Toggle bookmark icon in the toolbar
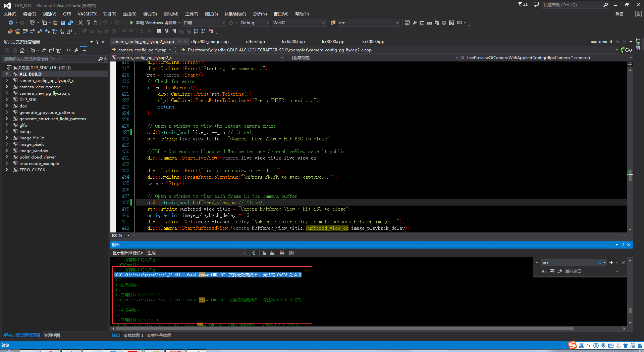 [159, 31]
